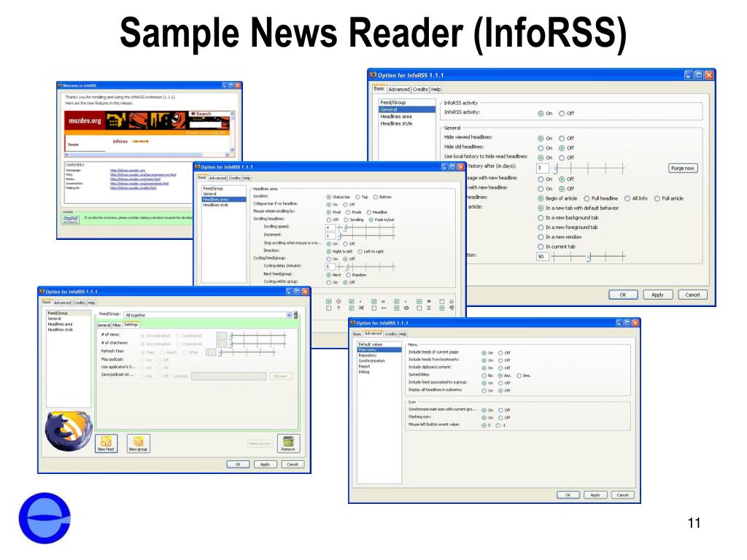Click the history days value field showing 3
747x560 pixels.
click(x=542, y=168)
